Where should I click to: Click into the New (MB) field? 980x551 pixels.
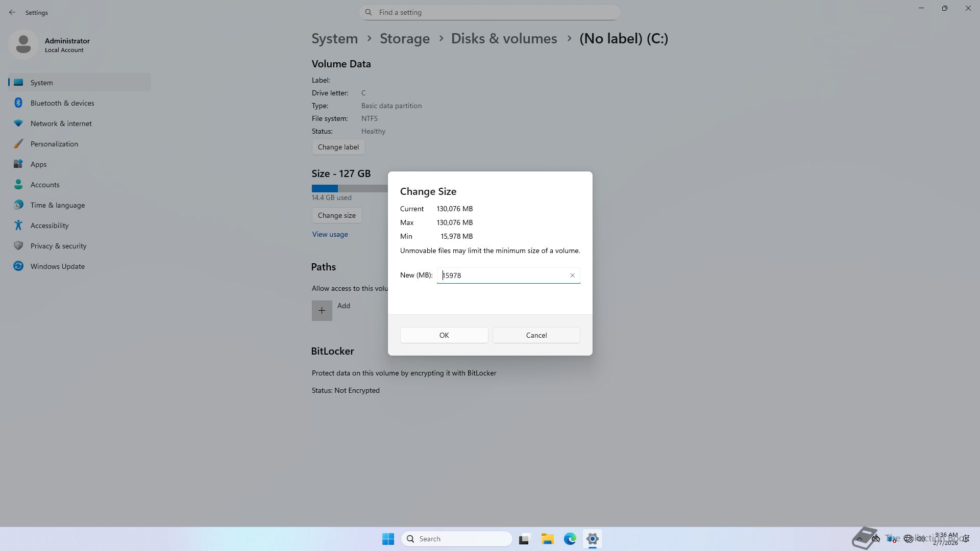(503, 275)
